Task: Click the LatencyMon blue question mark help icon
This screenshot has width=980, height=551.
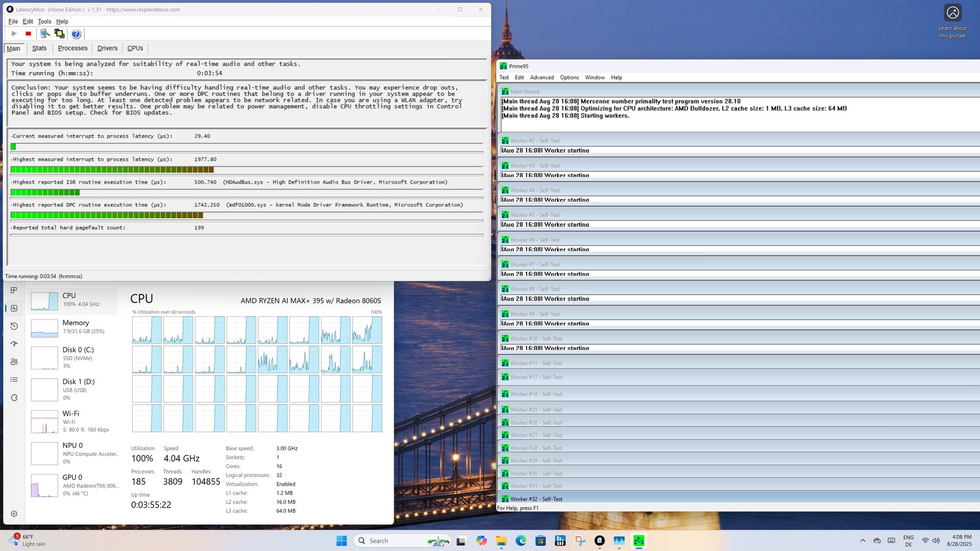Action: click(76, 34)
